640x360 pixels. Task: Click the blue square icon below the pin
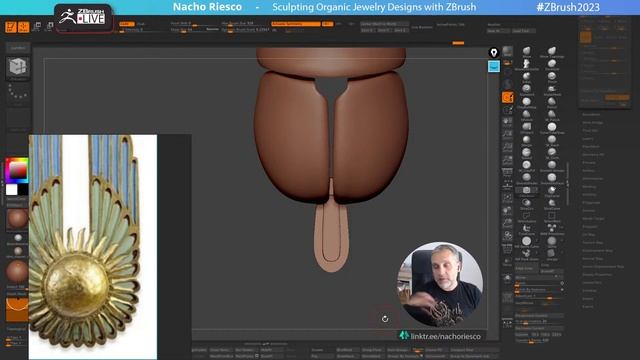[494, 66]
